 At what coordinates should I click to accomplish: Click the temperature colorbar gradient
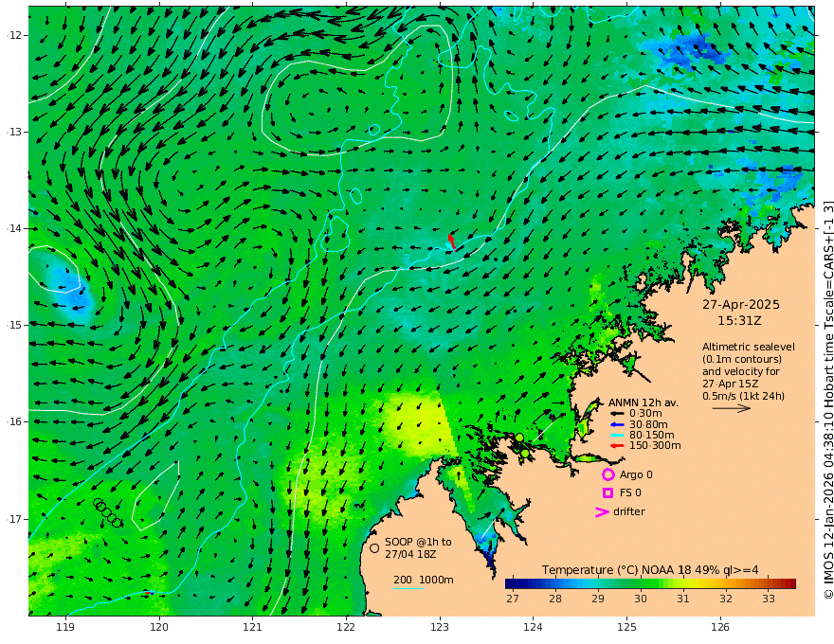tap(650, 583)
